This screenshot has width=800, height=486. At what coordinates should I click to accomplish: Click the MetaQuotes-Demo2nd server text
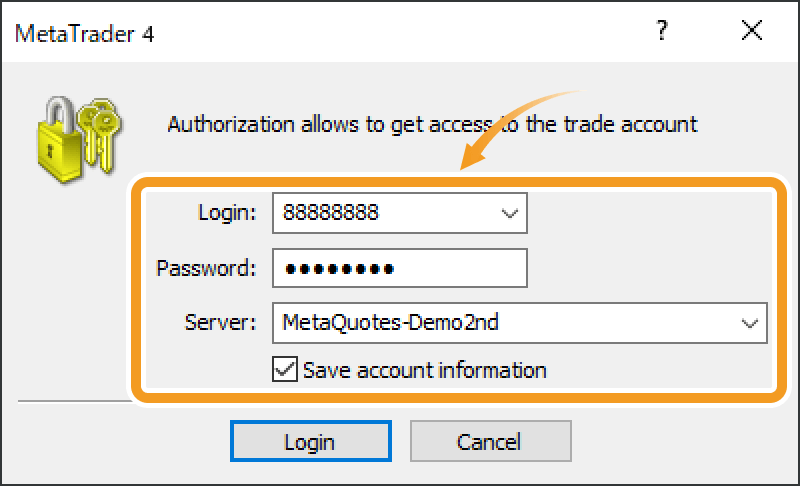tap(390, 323)
